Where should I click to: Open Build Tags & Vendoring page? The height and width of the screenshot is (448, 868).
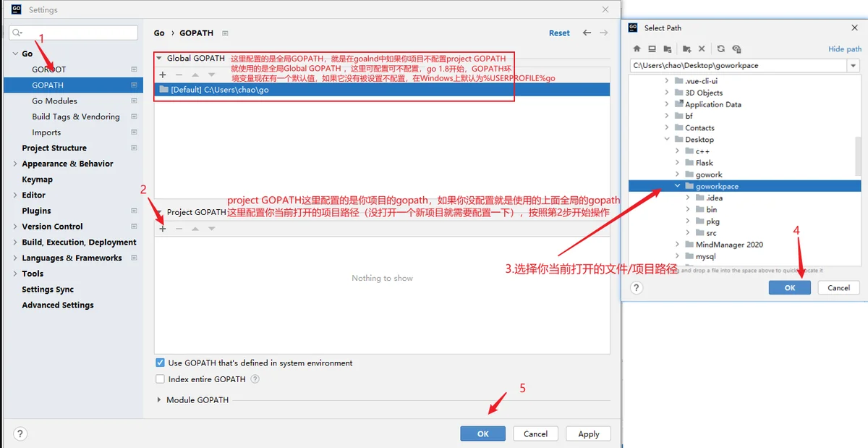click(76, 117)
